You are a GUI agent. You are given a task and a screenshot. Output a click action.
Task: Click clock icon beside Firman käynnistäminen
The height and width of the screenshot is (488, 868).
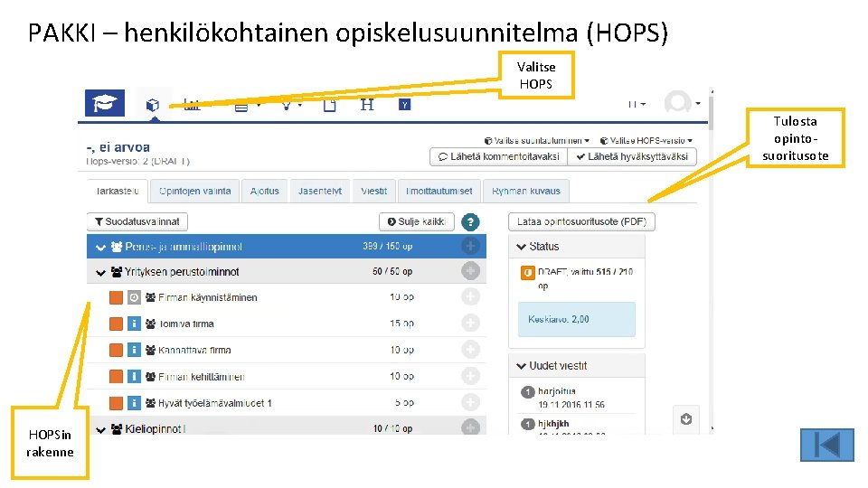coord(134,297)
